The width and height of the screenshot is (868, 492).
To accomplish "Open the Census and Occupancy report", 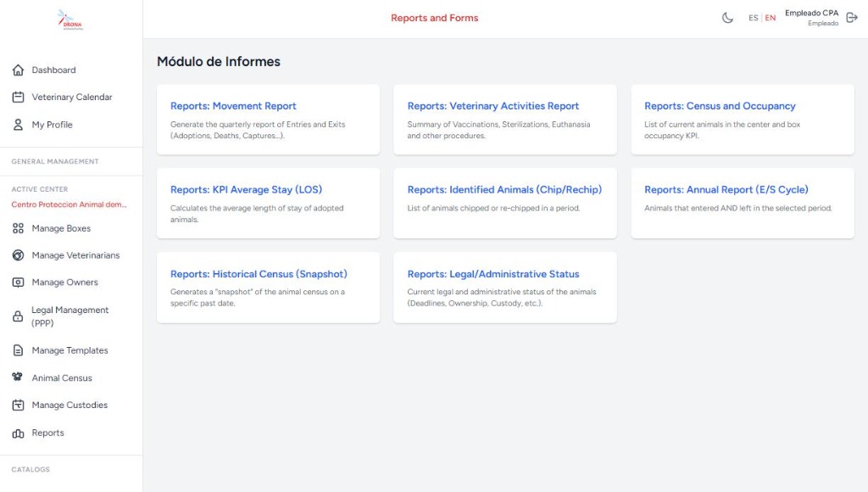I will (x=720, y=106).
